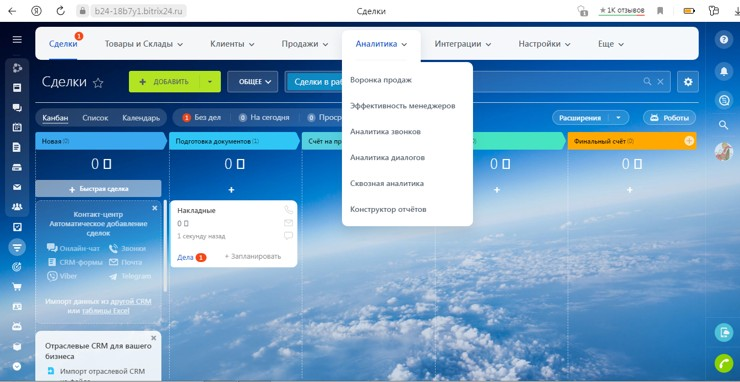
Task: Add stage via plus on Финальный счёт
Action: point(689,141)
